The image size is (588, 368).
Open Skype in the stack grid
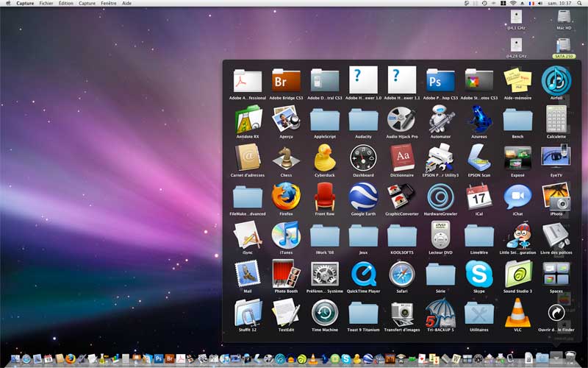(x=479, y=274)
